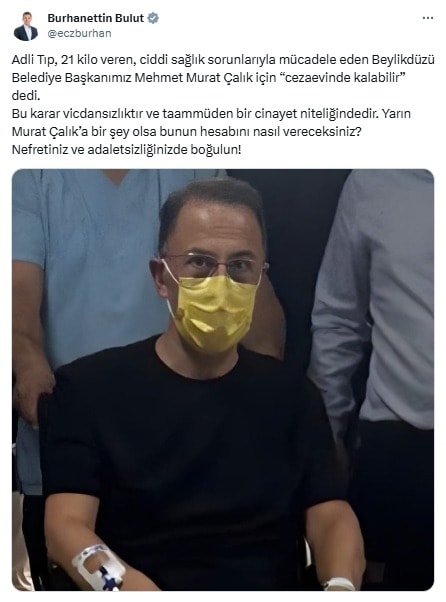Open the attached photo of the masked man
Image resolution: width=446 pixels, height=602 pixels.
coord(223,380)
